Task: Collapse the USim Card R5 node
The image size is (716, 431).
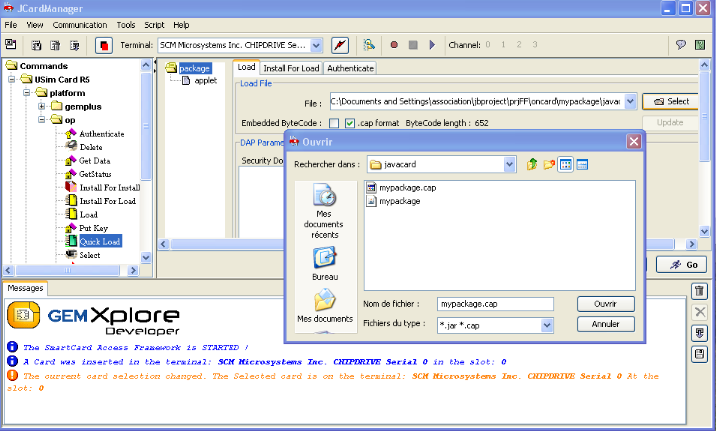Action: 12,79
